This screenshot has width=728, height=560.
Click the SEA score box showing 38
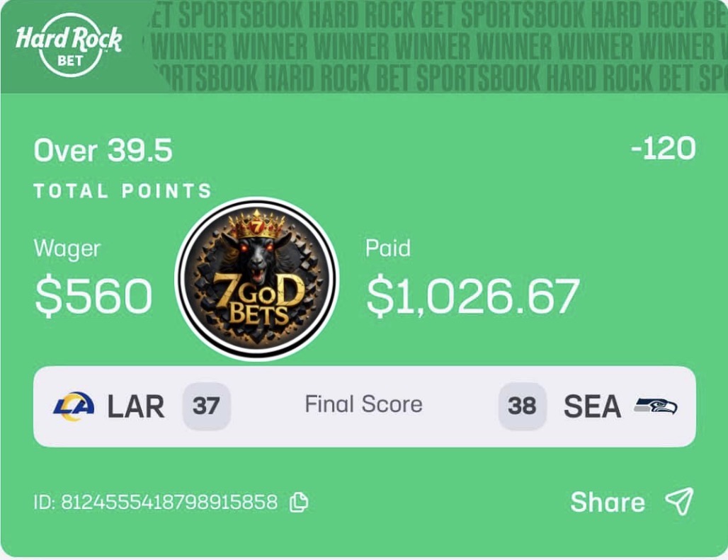pyautogui.click(x=522, y=406)
